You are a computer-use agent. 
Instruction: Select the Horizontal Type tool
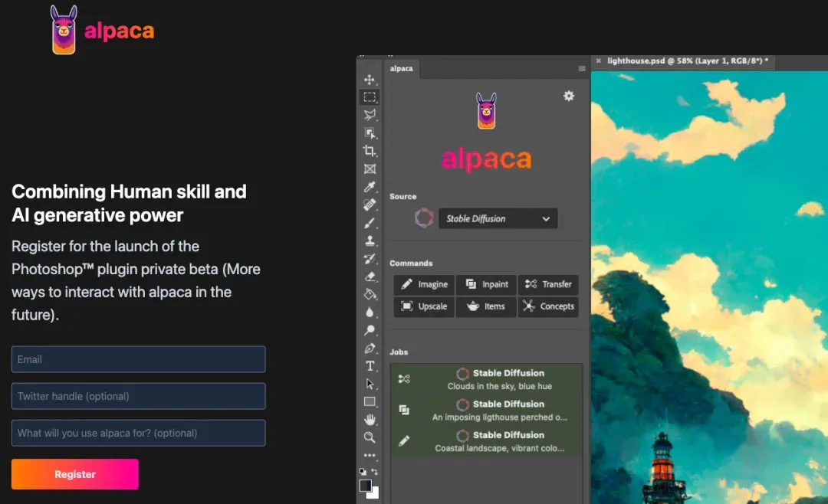coord(370,366)
